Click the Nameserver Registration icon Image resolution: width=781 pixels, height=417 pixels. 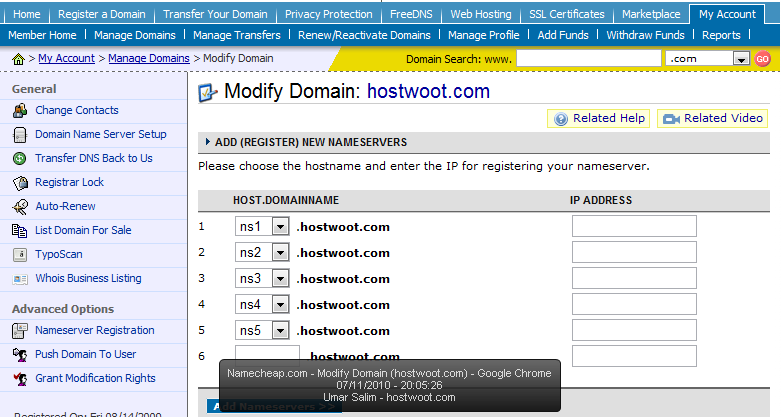point(20,330)
